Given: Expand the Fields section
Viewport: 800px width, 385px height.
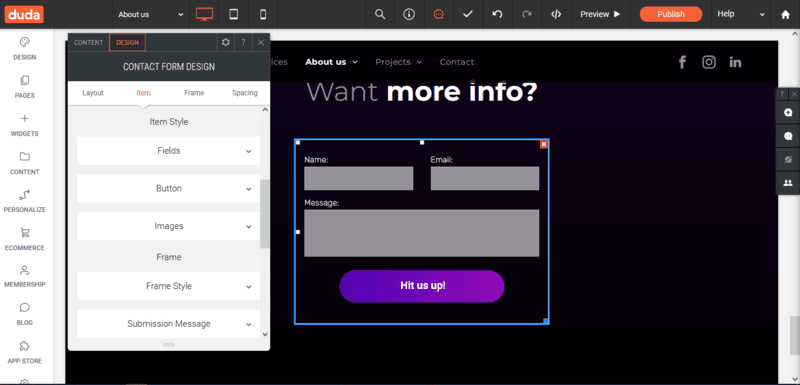Looking at the screenshot, I should point(168,151).
